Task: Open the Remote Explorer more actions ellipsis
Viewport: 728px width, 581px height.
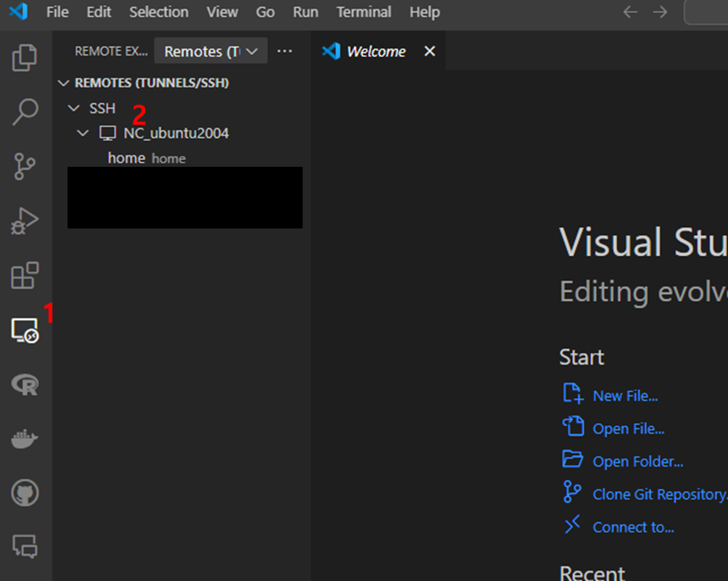Action: click(x=285, y=51)
